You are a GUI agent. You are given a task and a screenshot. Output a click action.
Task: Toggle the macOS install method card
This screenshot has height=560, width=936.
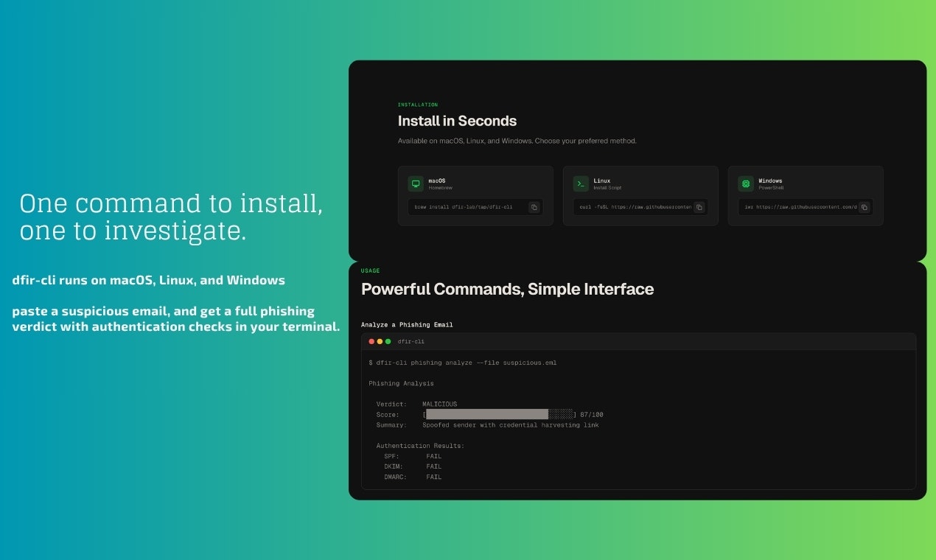[475, 195]
